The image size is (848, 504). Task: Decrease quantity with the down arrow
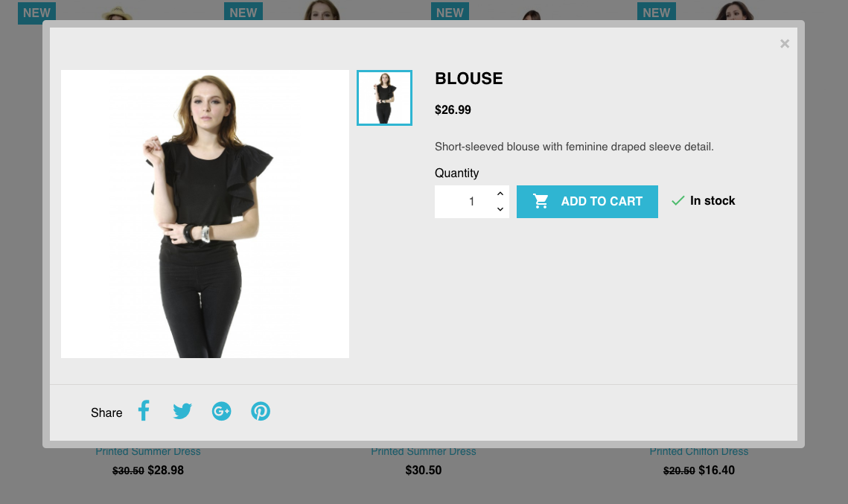click(x=500, y=209)
